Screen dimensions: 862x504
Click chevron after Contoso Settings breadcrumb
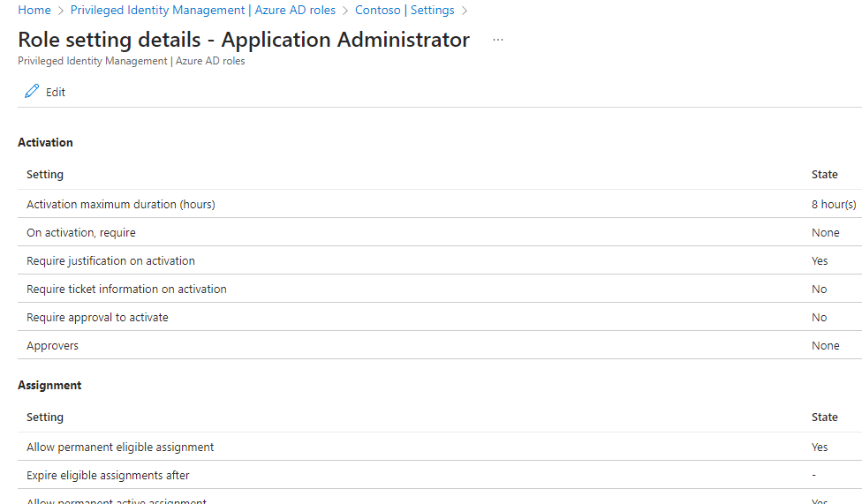coord(465,11)
